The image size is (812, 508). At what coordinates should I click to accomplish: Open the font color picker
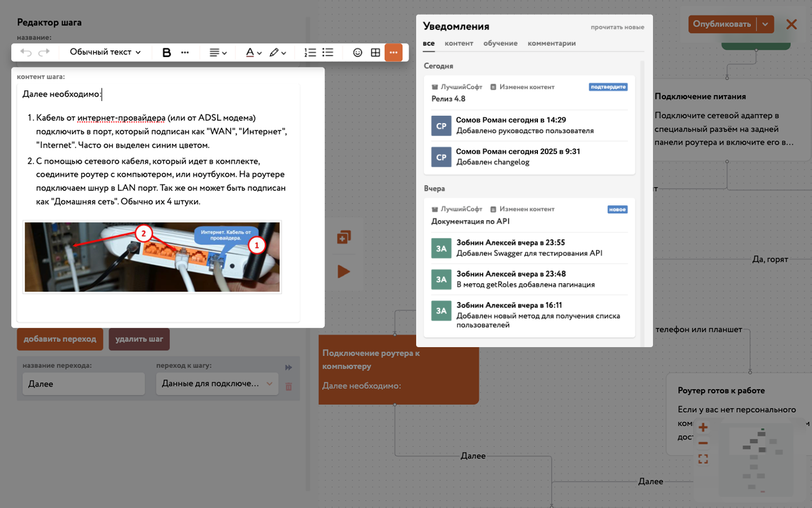coord(253,52)
